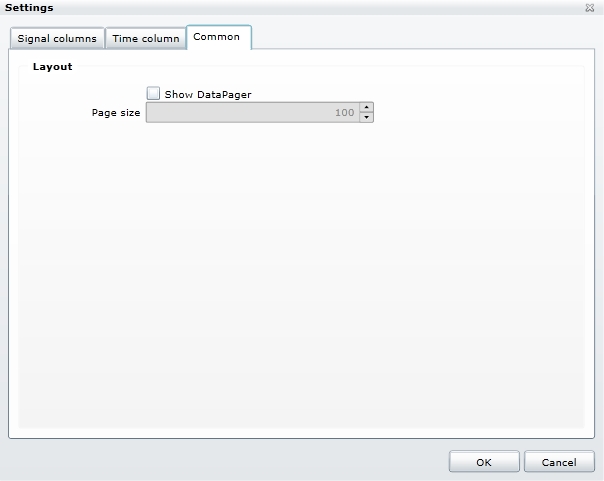The height and width of the screenshot is (481, 604).
Task: Click the Show DataPager label text
Action: click(x=207, y=94)
